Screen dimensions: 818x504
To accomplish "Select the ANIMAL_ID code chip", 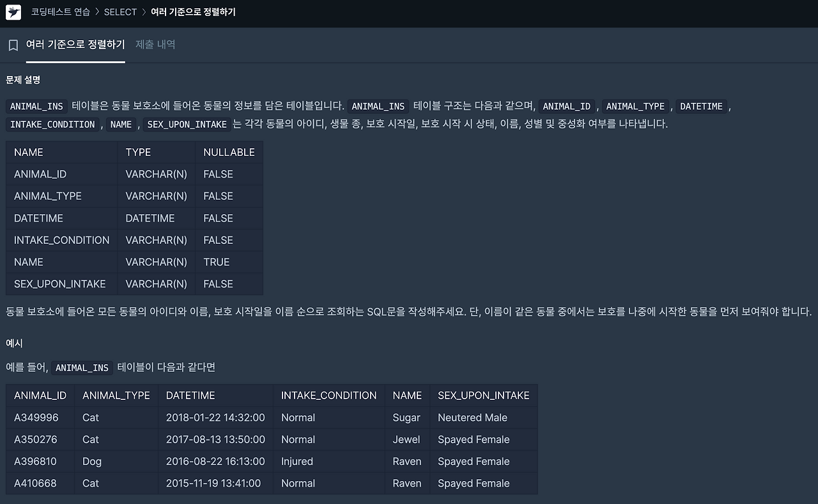I will point(567,106).
